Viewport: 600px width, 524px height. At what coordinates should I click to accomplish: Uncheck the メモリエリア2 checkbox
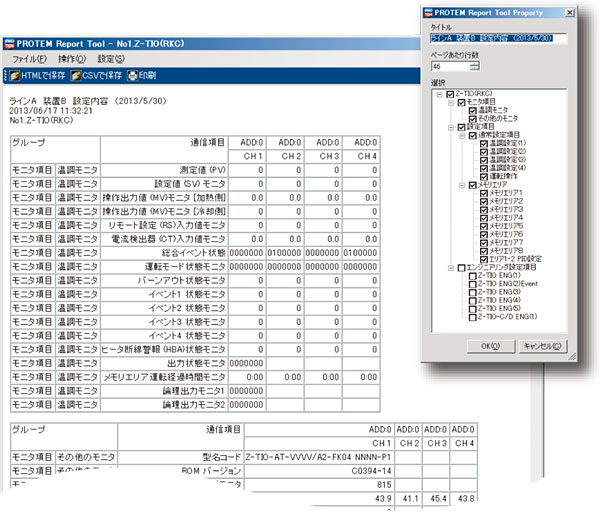click(484, 202)
